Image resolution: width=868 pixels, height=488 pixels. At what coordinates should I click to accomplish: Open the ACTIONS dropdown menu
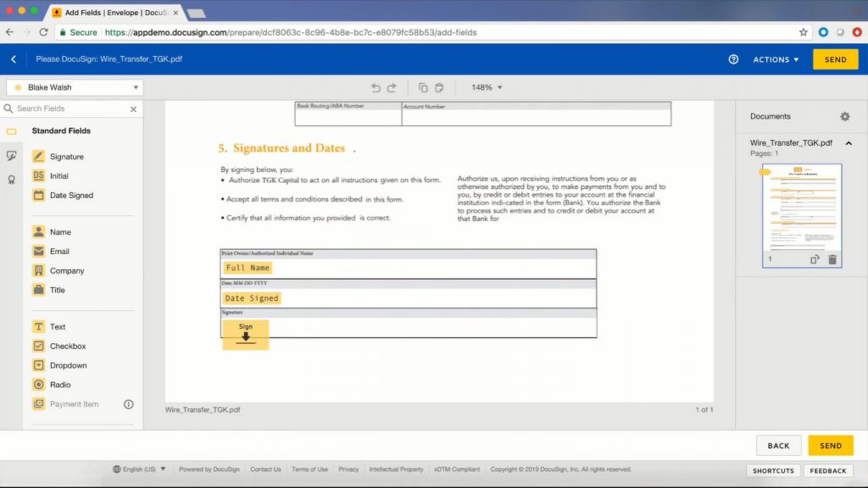tap(774, 59)
